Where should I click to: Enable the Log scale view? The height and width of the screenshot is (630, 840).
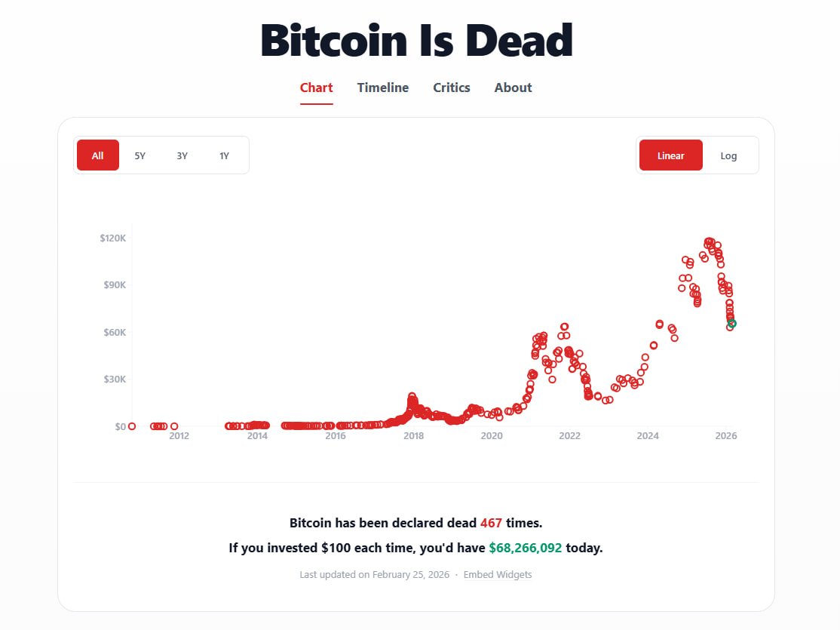coord(728,155)
